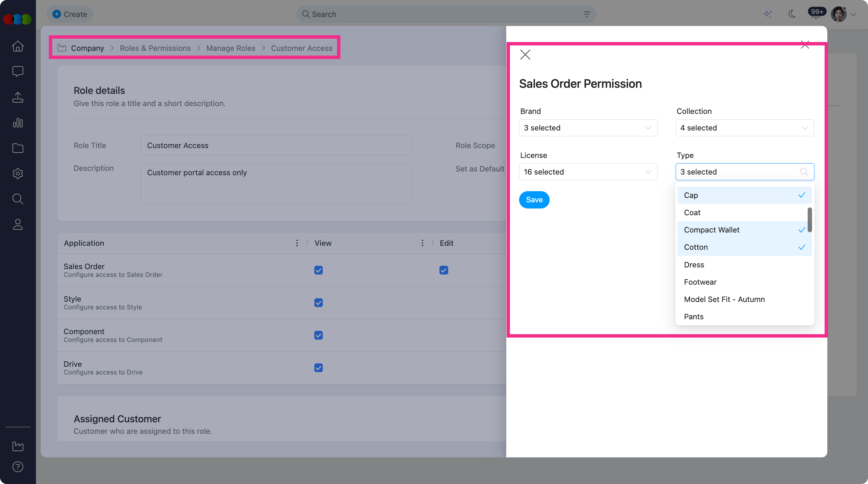Click the Assigned Customer heading

(117, 419)
